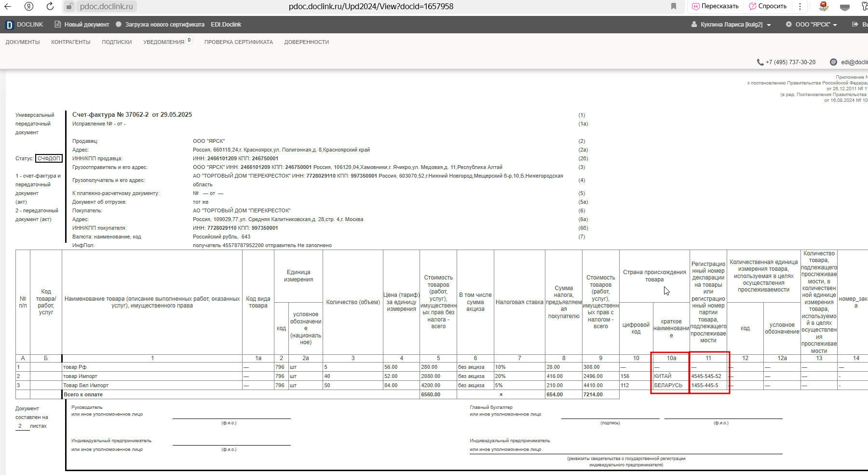Click item name Товар Бел Импорт
The height and width of the screenshot is (475, 868).
[86, 385]
